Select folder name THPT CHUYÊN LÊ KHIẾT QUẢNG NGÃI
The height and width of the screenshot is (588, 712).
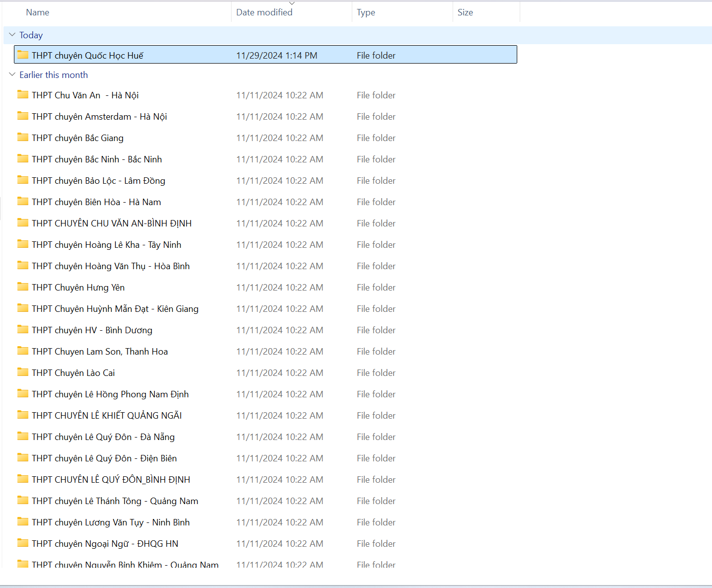coord(107,416)
